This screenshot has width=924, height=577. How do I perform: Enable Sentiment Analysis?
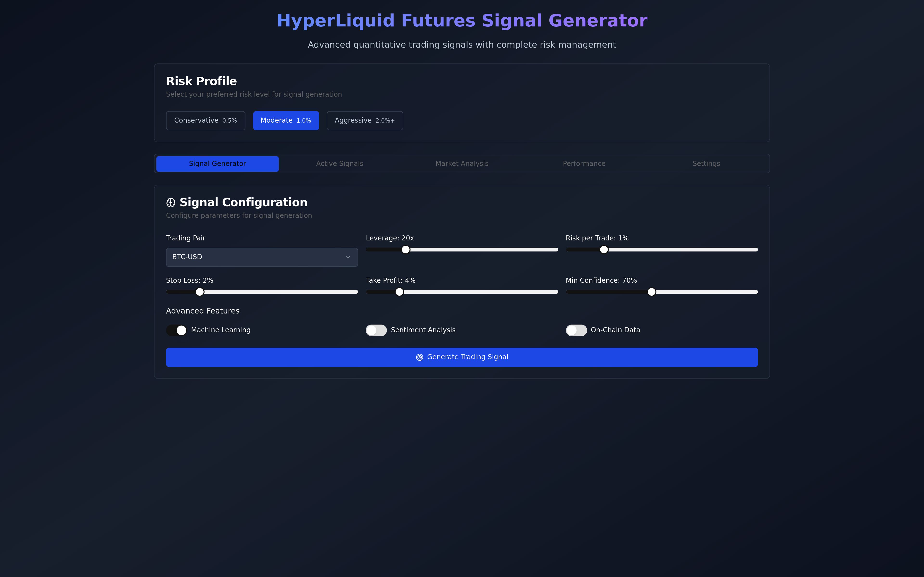[x=376, y=330]
